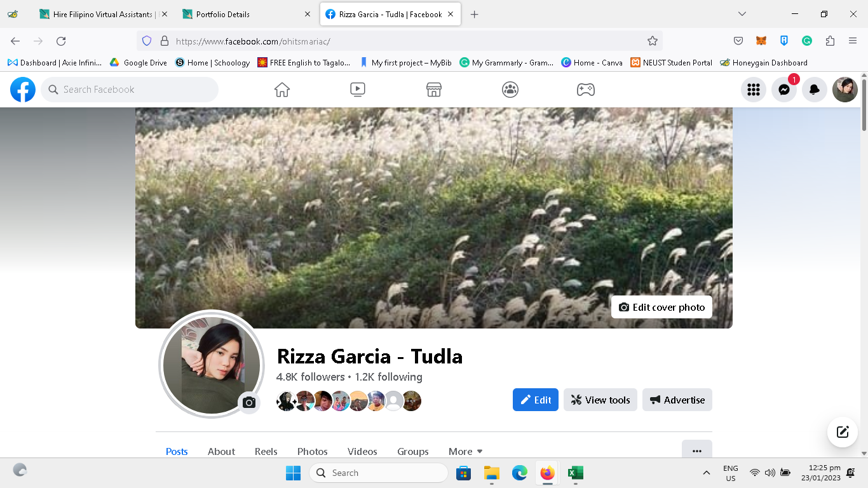Viewport: 868px width, 488px height.
Task: Switch to the Portfolio Details browser tab
Action: [246, 14]
